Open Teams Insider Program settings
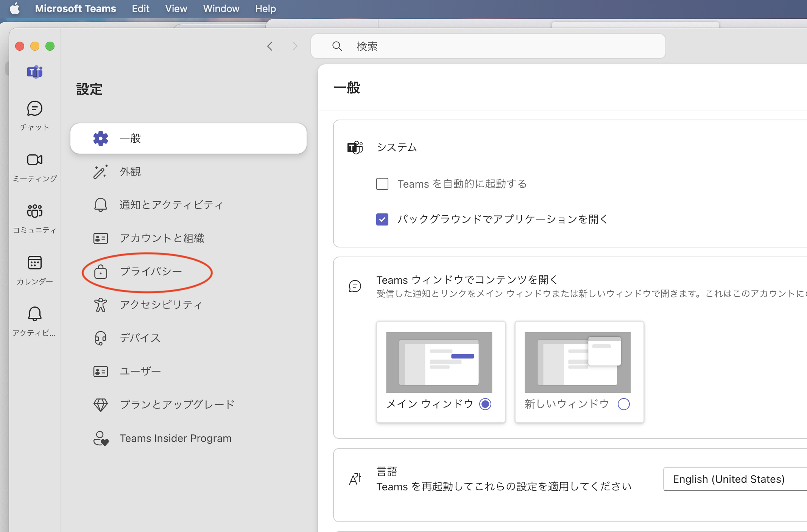Screen dimensions: 807x532 tap(175, 438)
